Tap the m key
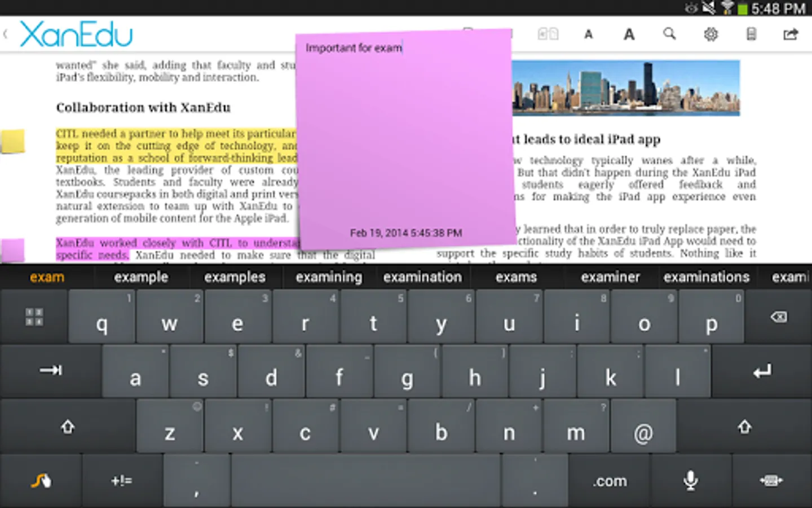812x508 pixels. coord(576,427)
